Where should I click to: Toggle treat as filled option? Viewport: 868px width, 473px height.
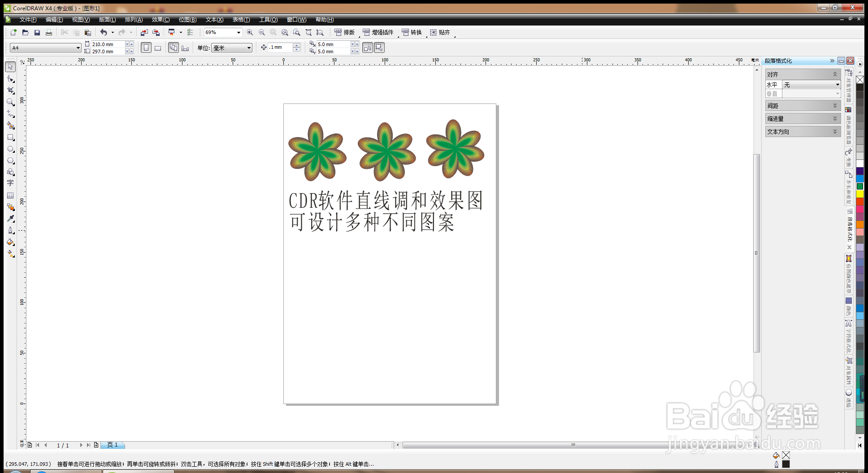click(x=379, y=47)
